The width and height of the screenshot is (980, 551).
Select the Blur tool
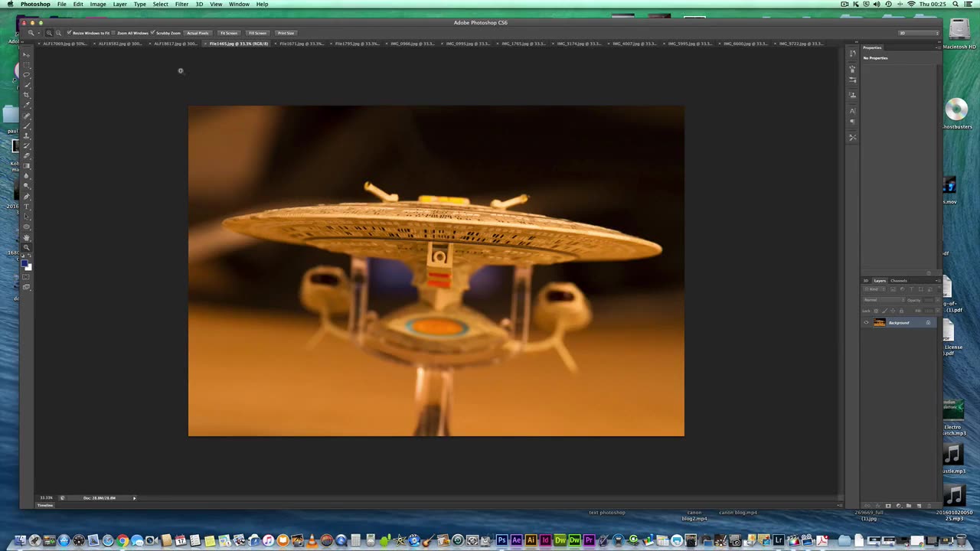[27, 175]
